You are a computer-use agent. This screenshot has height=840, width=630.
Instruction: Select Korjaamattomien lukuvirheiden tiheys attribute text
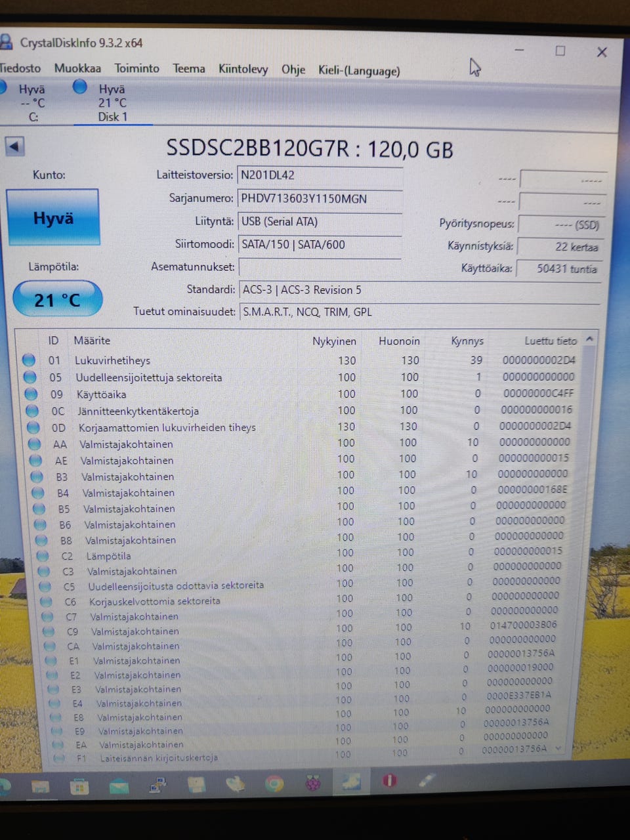coord(167,428)
